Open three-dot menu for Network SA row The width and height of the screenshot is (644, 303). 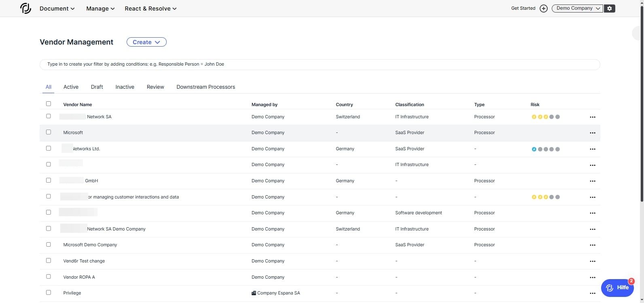pyautogui.click(x=593, y=117)
